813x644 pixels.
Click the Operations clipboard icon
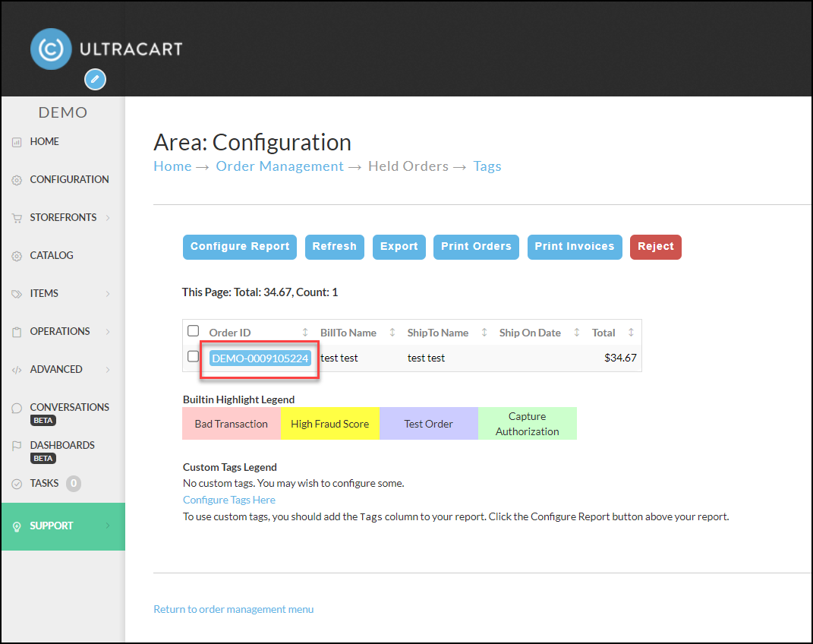click(17, 332)
